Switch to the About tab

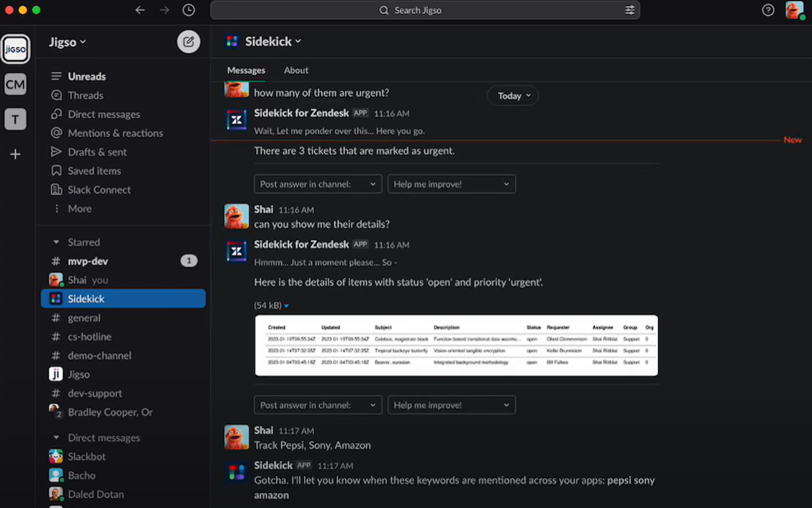point(296,70)
